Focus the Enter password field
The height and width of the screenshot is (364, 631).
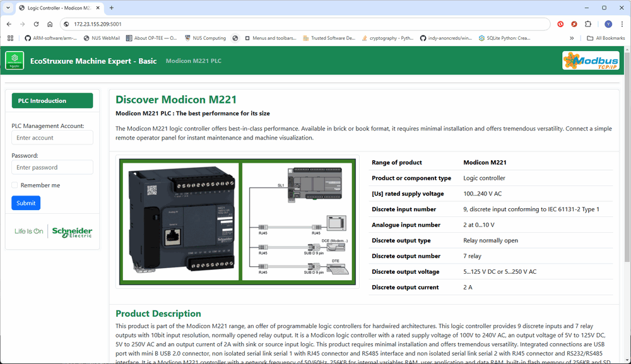52,167
